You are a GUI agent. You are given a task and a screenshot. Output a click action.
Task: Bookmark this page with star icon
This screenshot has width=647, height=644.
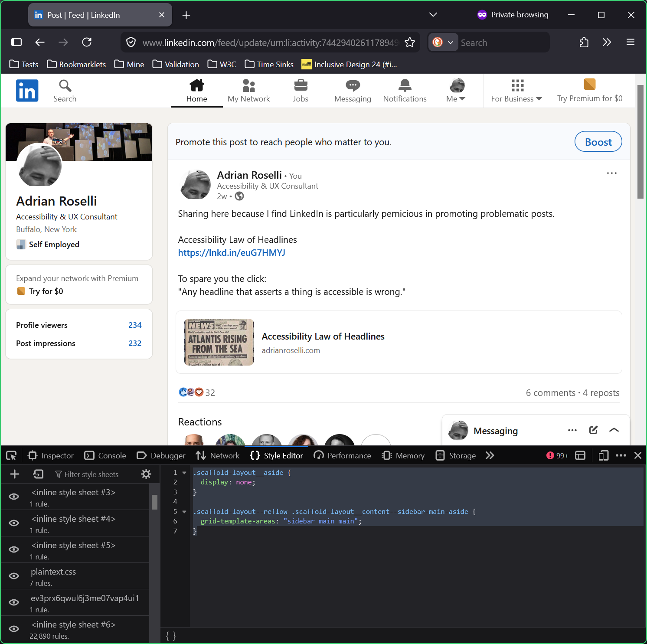click(410, 42)
